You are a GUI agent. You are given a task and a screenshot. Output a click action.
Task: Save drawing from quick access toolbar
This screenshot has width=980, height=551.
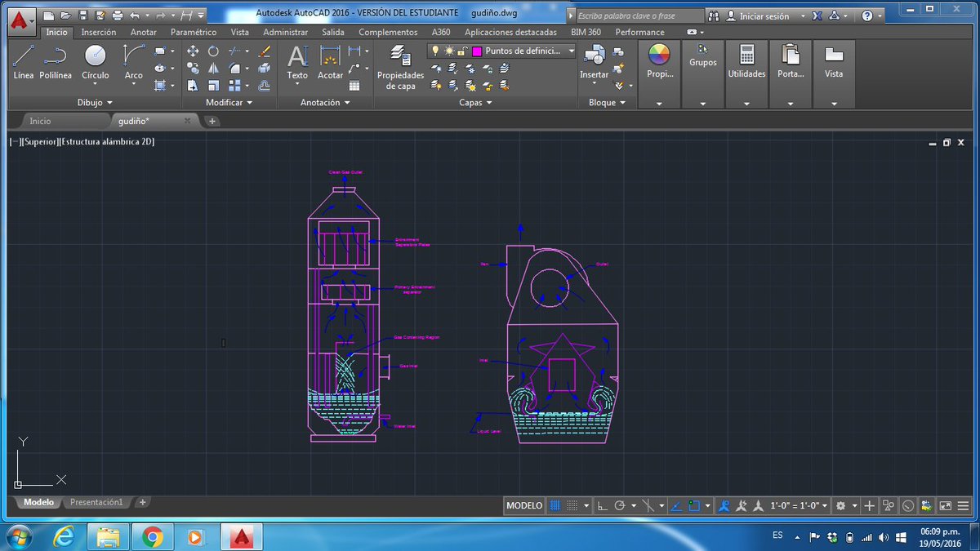[82, 15]
